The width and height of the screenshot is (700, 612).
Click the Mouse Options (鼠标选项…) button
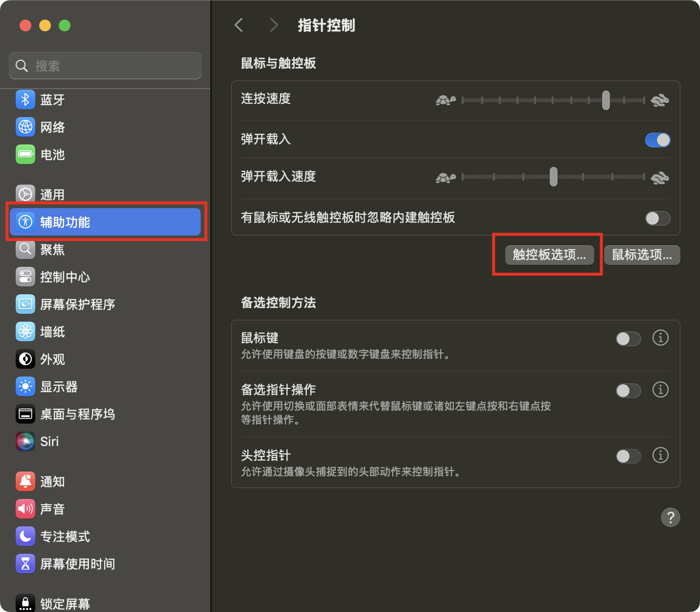pyautogui.click(x=642, y=255)
